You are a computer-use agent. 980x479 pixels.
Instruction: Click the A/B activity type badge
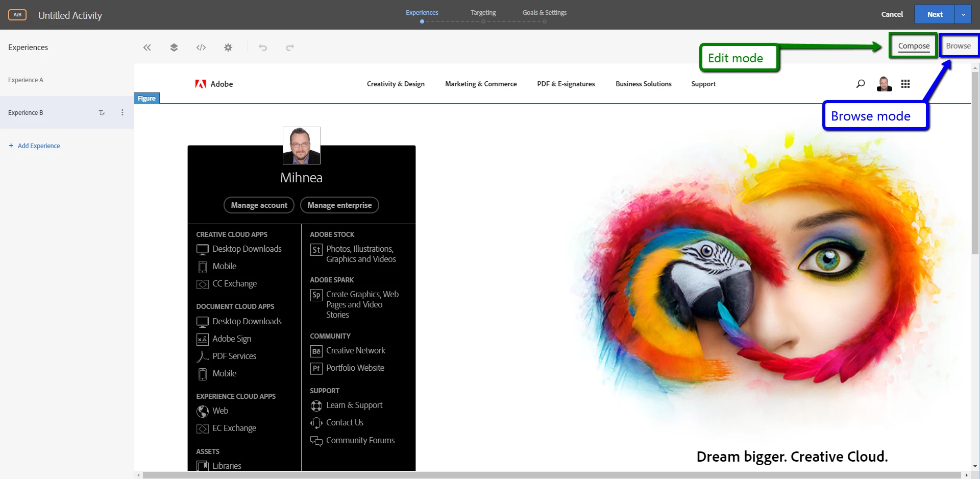pos(17,15)
